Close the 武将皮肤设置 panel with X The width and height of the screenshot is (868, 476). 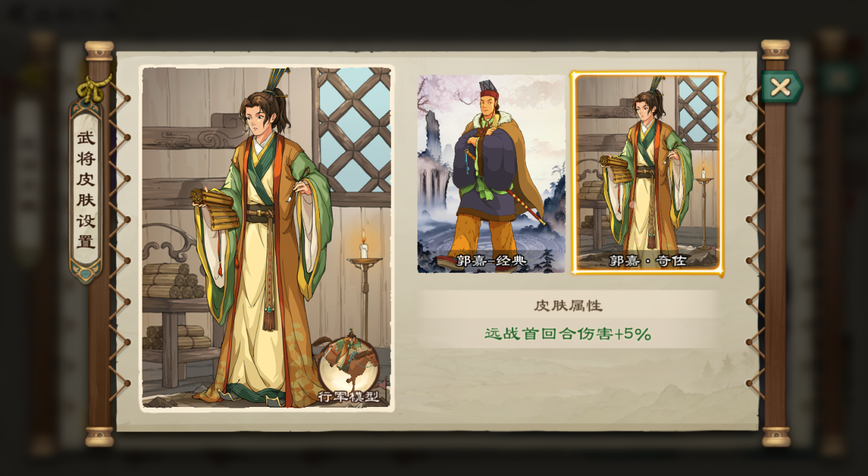[x=780, y=87]
